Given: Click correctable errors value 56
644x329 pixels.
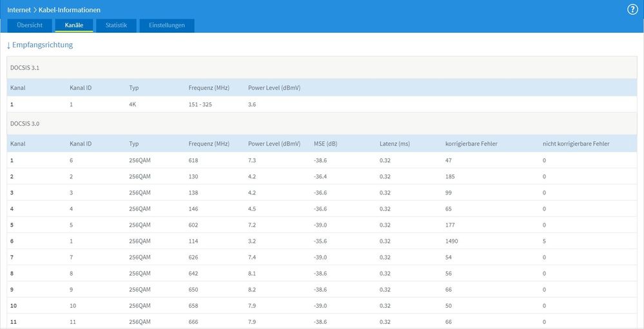Looking at the screenshot, I should 449,273.
